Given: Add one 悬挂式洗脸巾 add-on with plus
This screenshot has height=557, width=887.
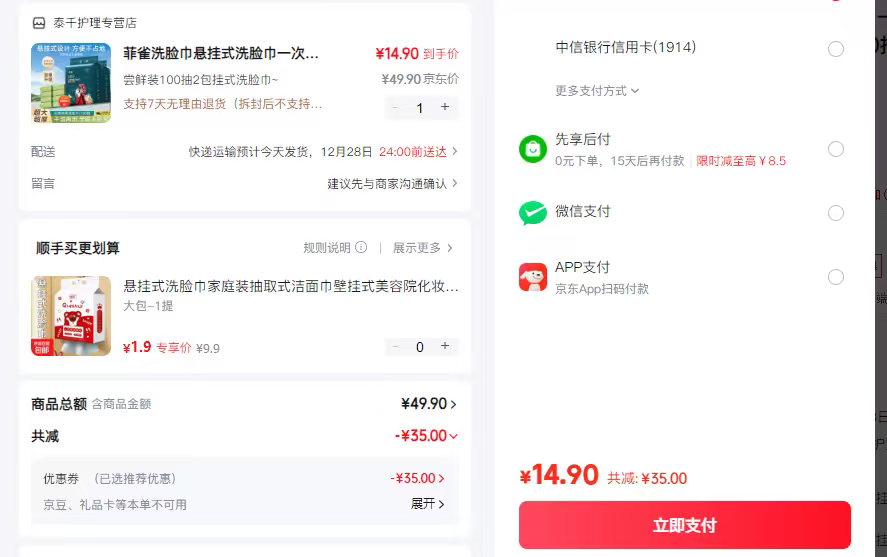Looking at the screenshot, I should (x=445, y=346).
